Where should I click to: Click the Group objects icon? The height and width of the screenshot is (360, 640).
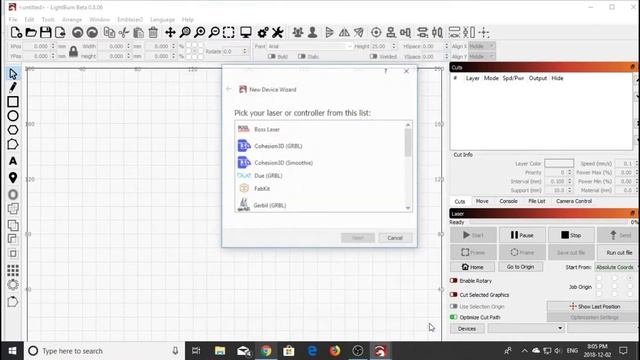tap(298, 32)
